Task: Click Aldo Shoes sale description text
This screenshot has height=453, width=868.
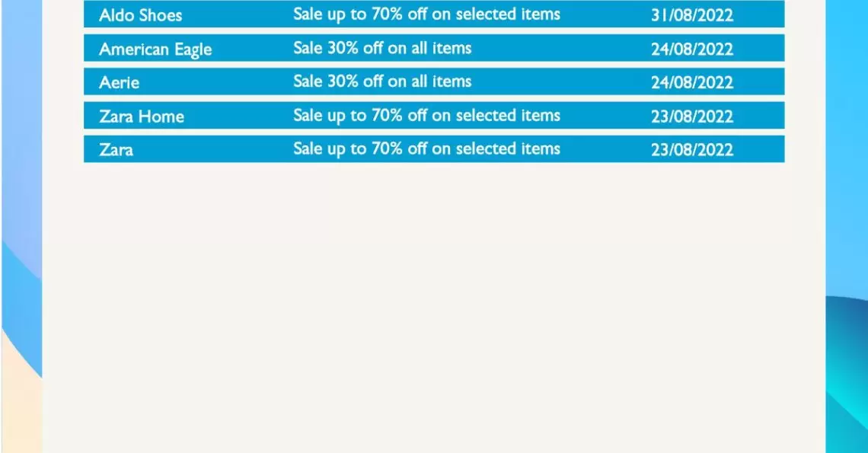Action: [x=427, y=14]
